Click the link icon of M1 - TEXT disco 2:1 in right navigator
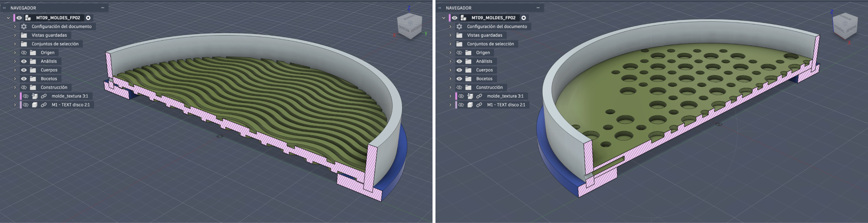 (479, 105)
